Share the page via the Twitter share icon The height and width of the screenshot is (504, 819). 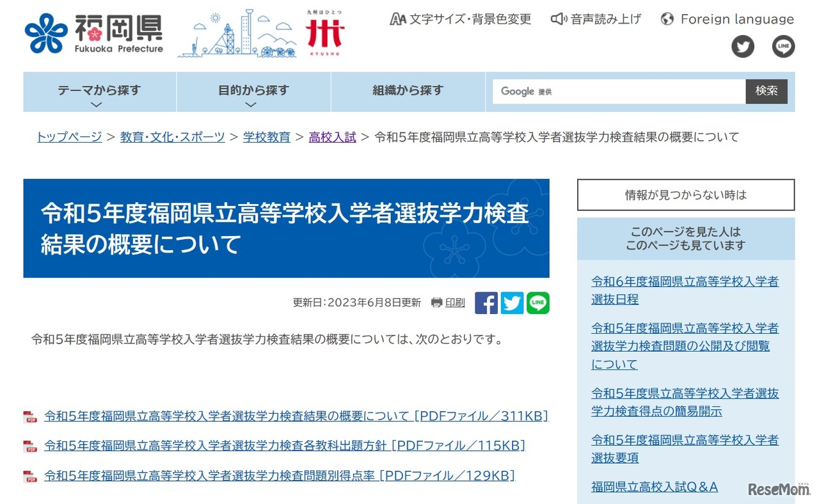pos(512,303)
